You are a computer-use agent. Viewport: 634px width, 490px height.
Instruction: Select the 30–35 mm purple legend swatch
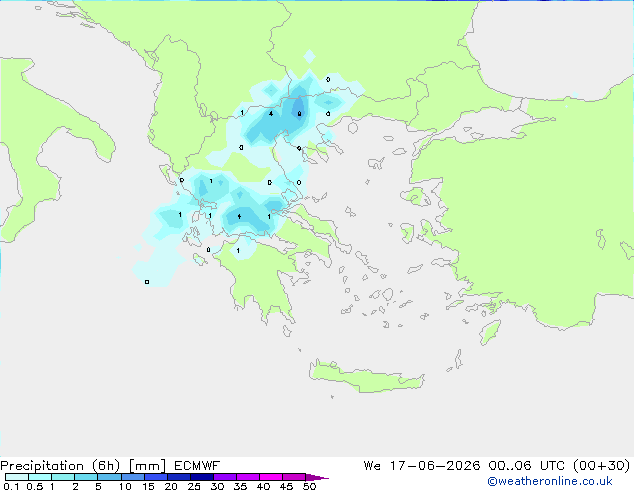(x=224, y=477)
